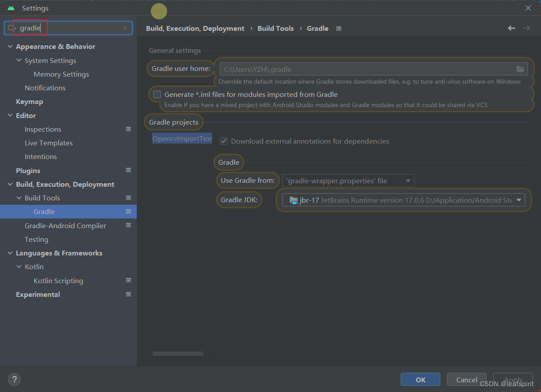
Task: Click project icon on Gradle-Android Compiler row
Action: click(x=129, y=225)
